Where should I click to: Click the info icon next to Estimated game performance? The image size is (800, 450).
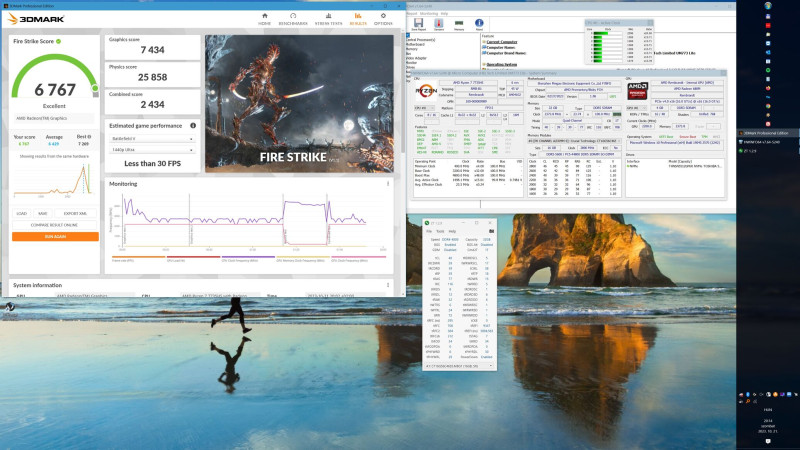pyautogui.click(x=193, y=126)
